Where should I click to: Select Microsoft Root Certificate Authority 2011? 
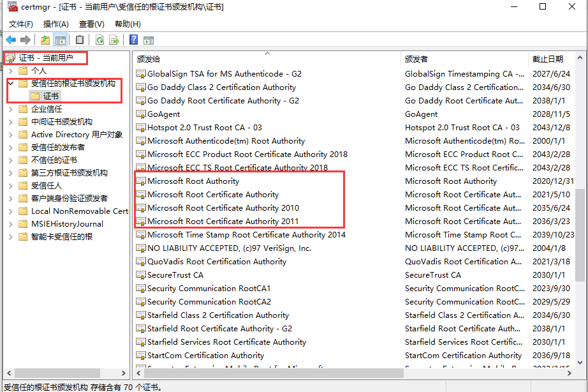click(x=223, y=222)
